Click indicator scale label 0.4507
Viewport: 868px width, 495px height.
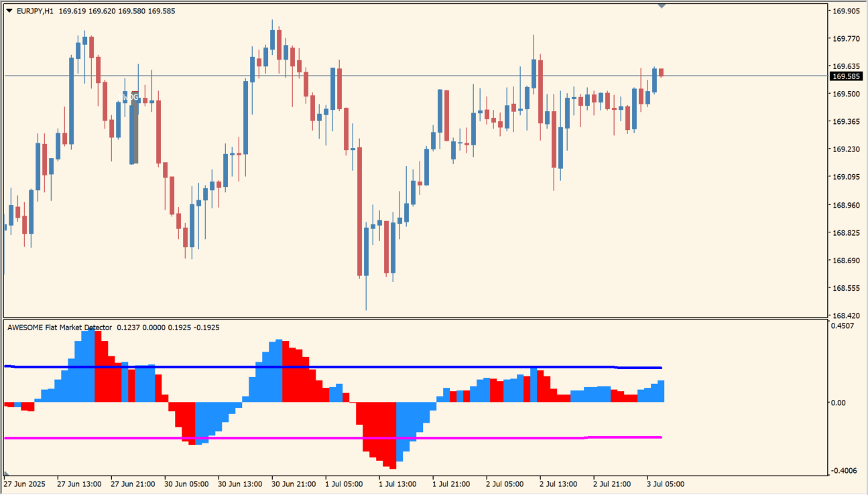[843, 326]
